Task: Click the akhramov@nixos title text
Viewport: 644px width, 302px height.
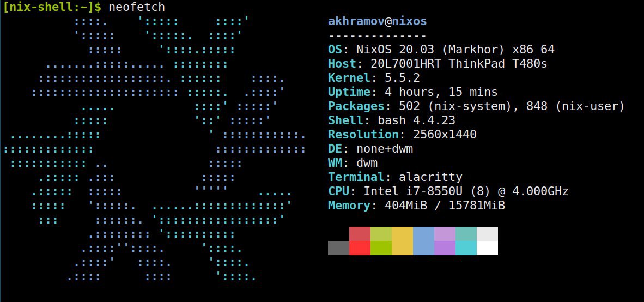Action: coord(378,21)
